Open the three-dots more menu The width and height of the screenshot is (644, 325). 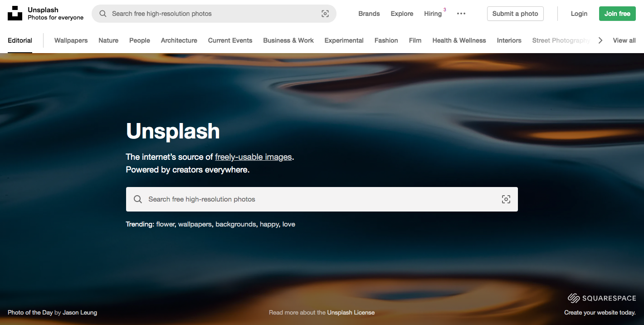tap(461, 14)
